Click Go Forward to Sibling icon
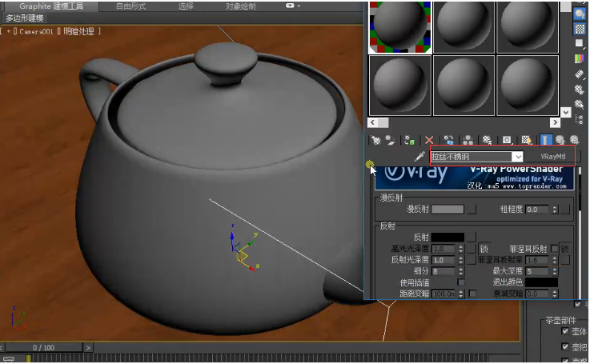This screenshot has width=590, height=364. (x=574, y=140)
